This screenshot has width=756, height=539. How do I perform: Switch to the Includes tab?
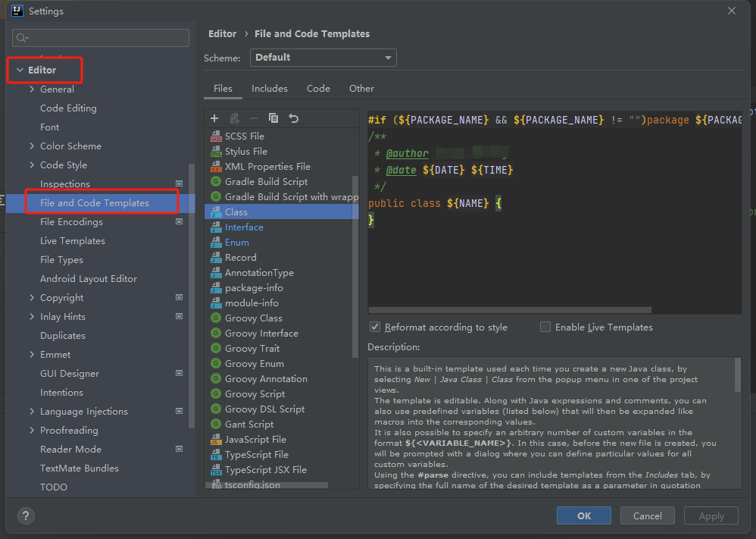(x=270, y=88)
